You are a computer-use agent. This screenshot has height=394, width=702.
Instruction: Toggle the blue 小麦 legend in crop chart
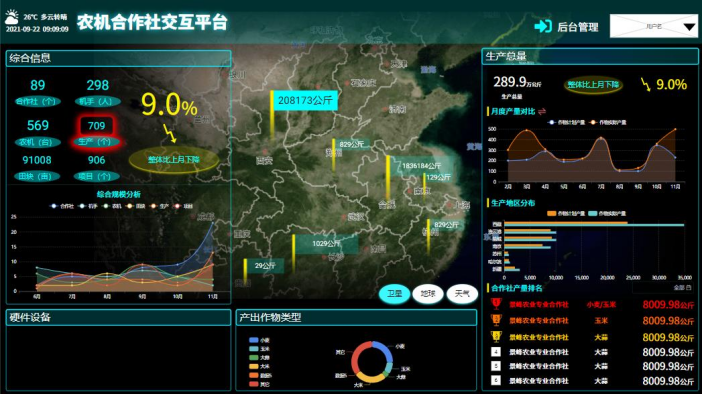tap(259, 340)
